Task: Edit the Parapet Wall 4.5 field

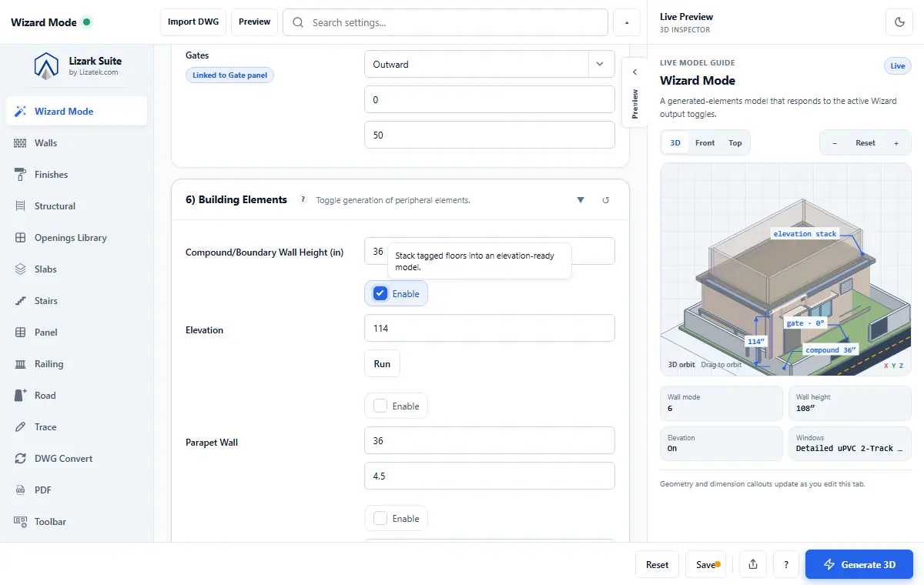Action: [x=490, y=476]
